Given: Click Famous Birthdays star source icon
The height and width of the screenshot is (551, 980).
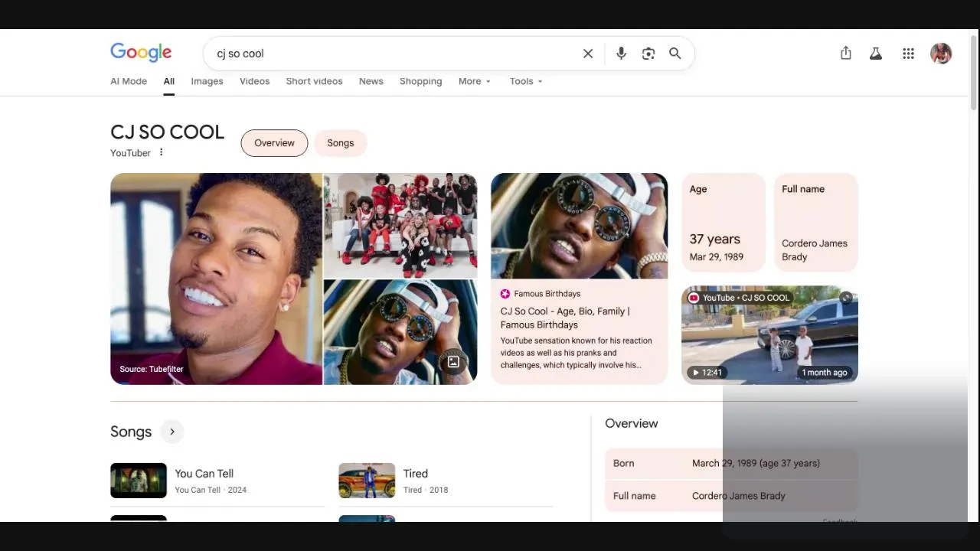Looking at the screenshot, I should tap(505, 294).
